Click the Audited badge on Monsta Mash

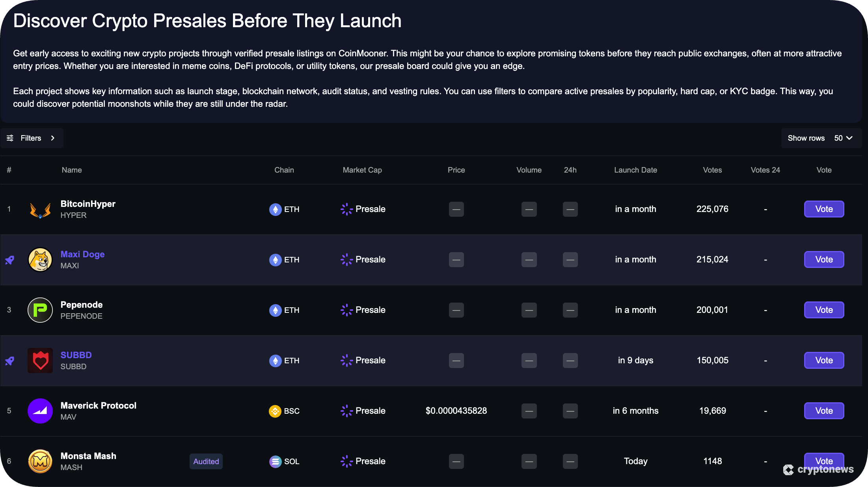point(206,461)
